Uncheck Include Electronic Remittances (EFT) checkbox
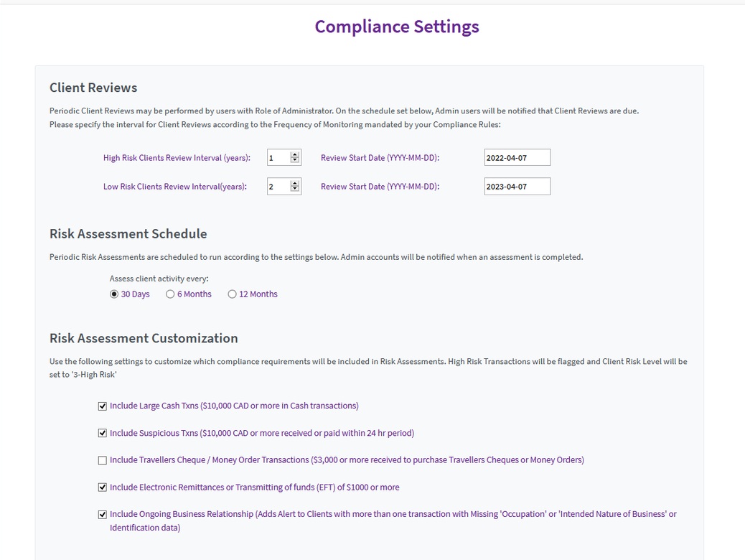 click(102, 487)
